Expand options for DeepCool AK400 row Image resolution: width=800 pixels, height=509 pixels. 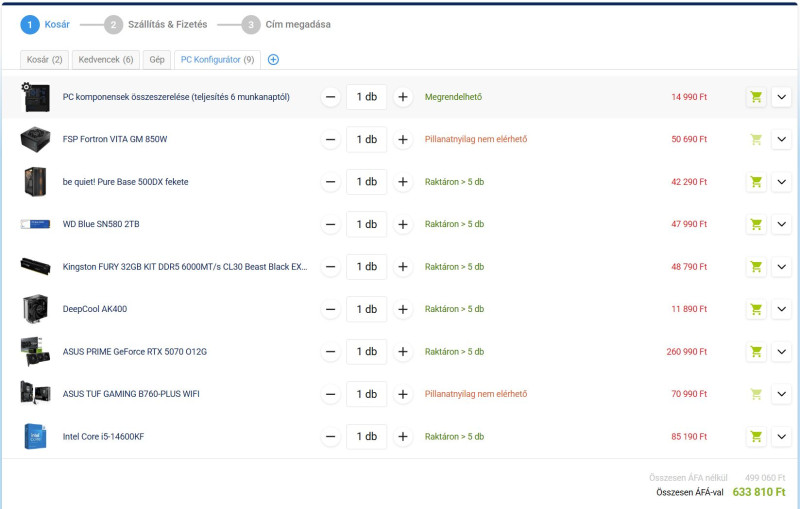781,309
